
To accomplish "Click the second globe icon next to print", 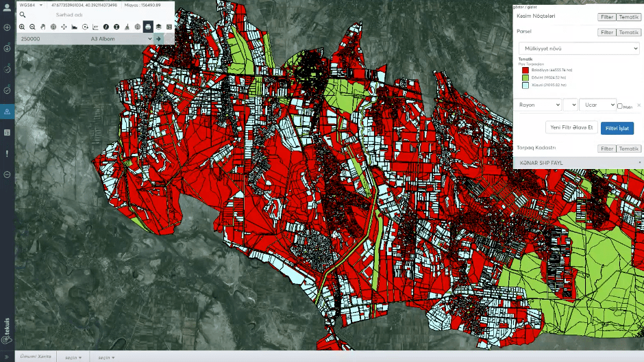I will (138, 27).
